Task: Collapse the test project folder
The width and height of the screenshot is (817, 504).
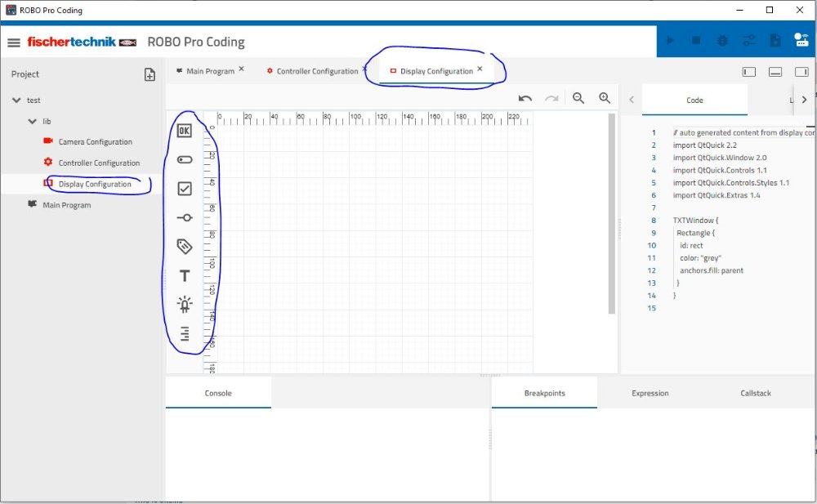Action: pyautogui.click(x=16, y=100)
